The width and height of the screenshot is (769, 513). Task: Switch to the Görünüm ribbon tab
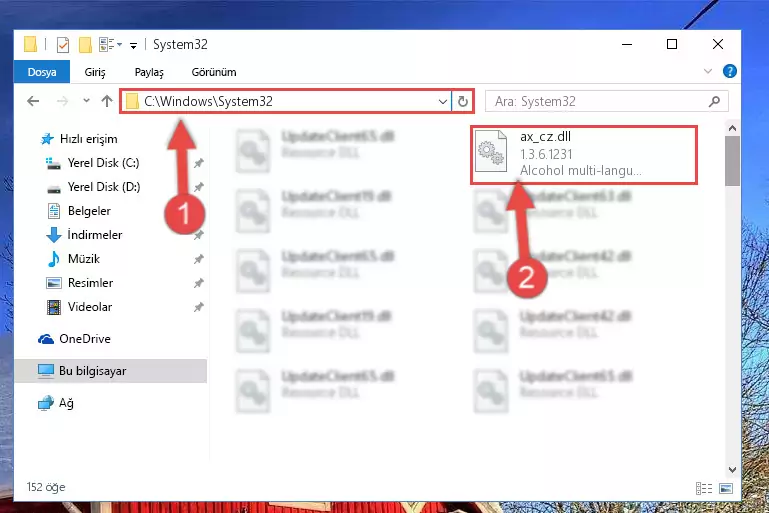pyautogui.click(x=214, y=72)
